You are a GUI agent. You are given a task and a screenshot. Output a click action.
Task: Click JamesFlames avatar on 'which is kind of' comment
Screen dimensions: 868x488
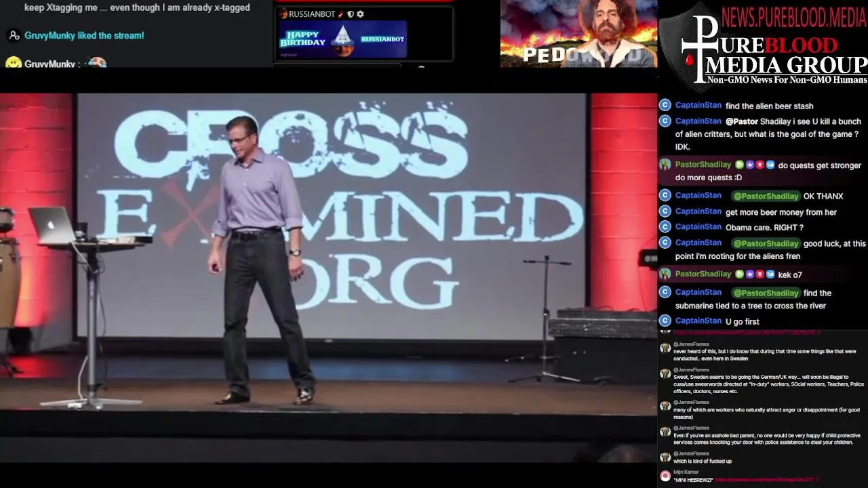pos(665,457)
